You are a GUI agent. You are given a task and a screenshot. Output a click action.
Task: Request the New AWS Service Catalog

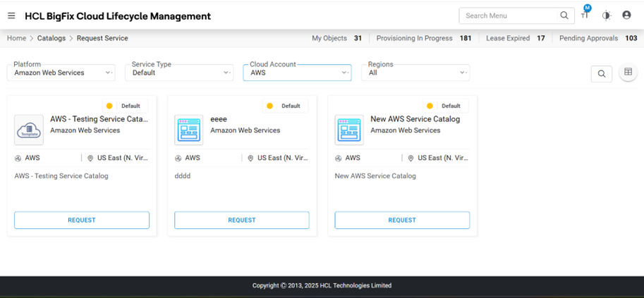[x=402, y=220]
